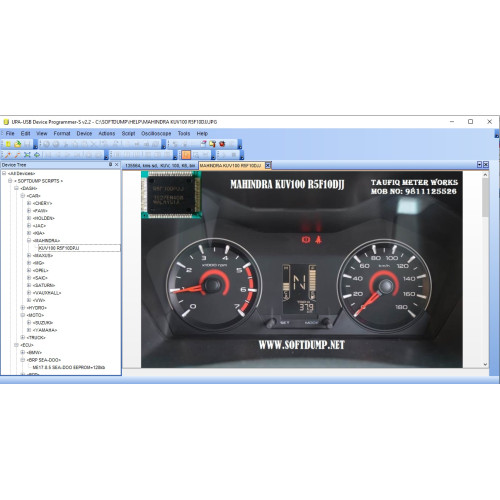The width and height of the screenshot is (500, 500).
Task: Open the Edit menu
Action: [x=25, y=133]
